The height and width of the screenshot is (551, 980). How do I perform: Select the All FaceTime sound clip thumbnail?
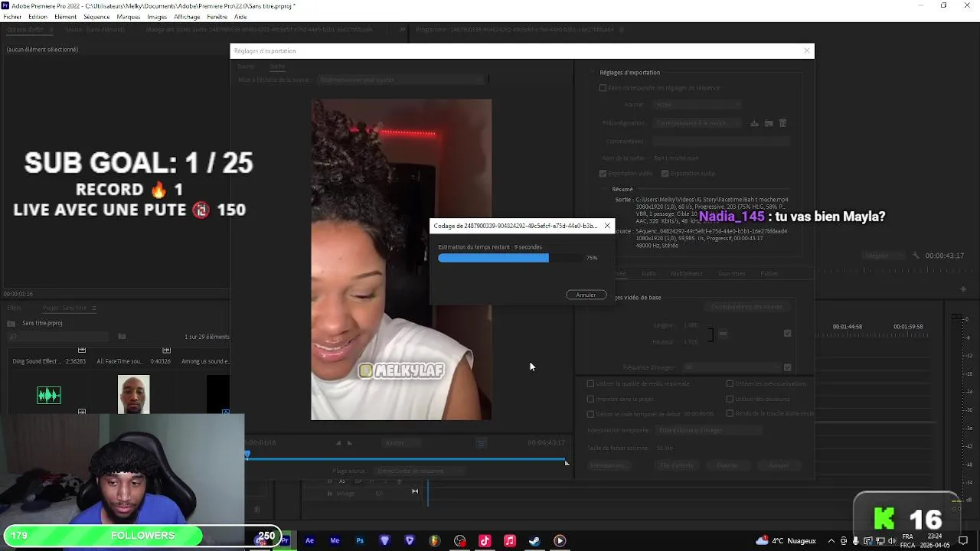pos(134,395)
